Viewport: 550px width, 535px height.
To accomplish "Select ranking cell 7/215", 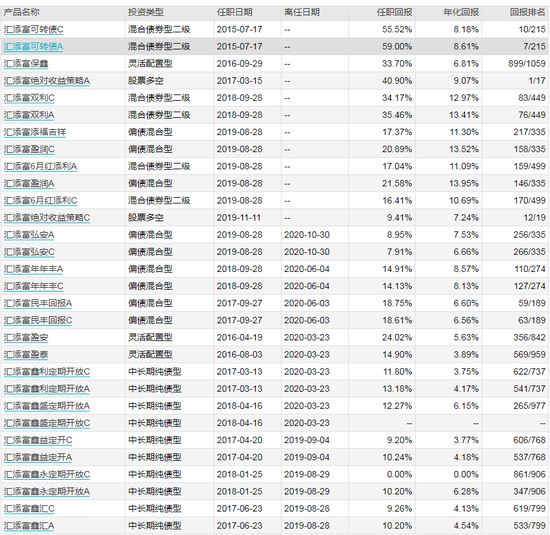I will pos(535,47).
